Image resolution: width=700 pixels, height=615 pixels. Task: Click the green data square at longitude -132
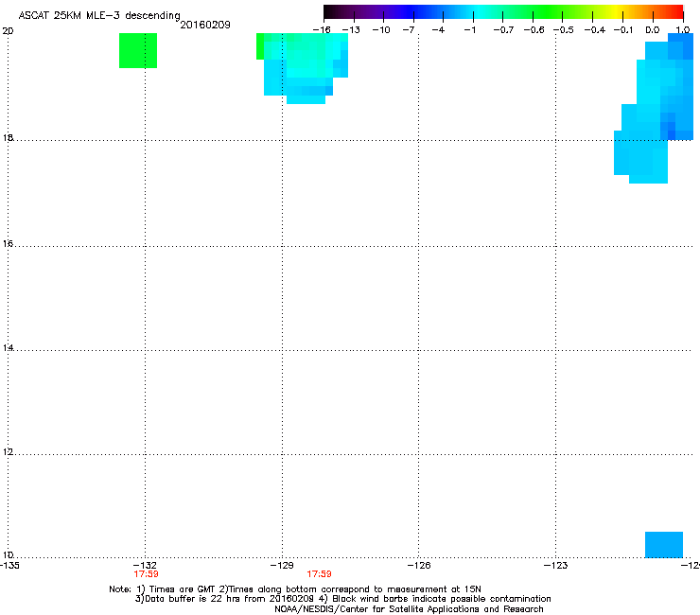click(x=138, y=50)
